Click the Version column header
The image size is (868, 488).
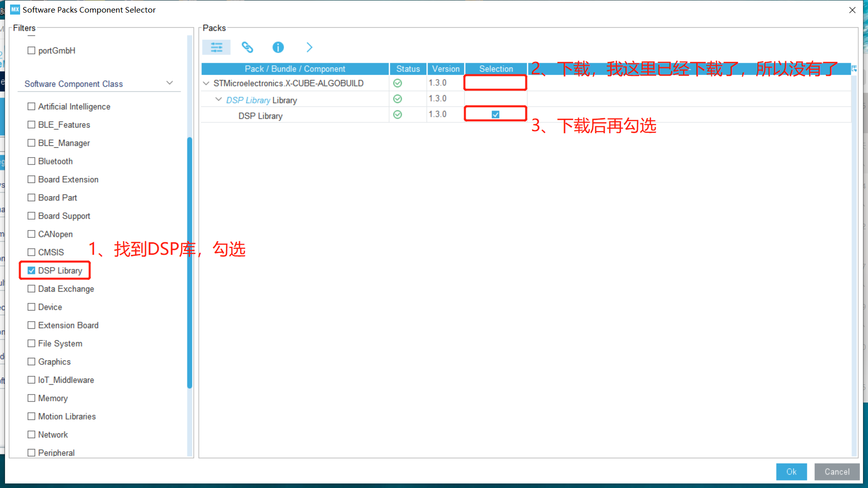446,69
